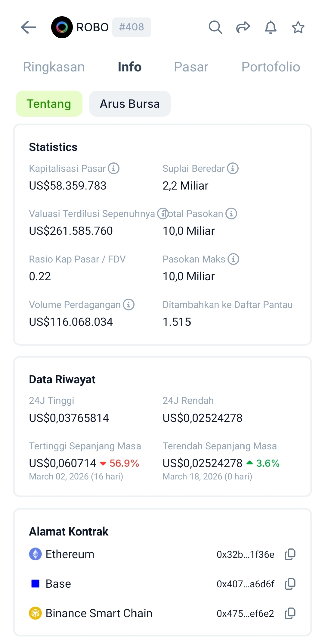
Task: Copy the Base contract address
Action: coord(290,584)
